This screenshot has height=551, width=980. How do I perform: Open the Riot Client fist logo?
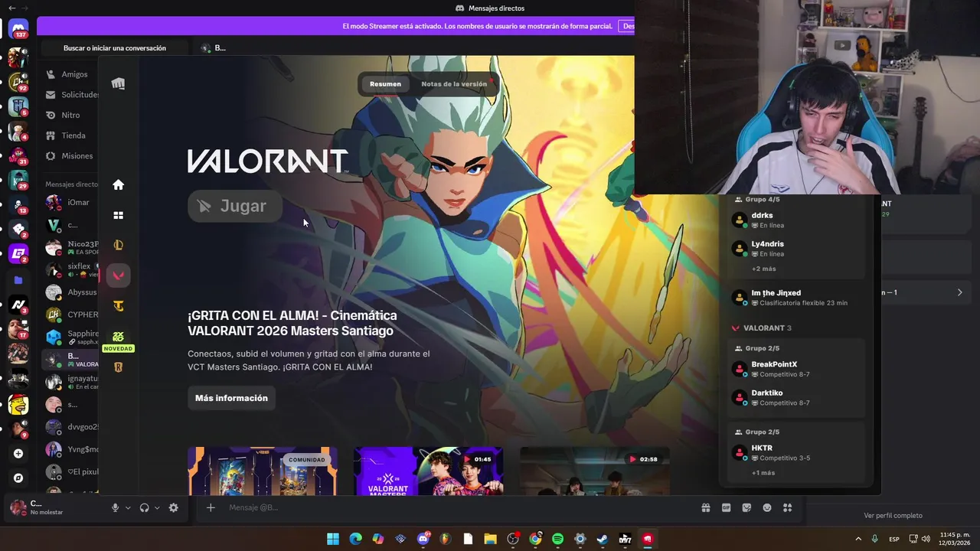(x=118, y=83)
